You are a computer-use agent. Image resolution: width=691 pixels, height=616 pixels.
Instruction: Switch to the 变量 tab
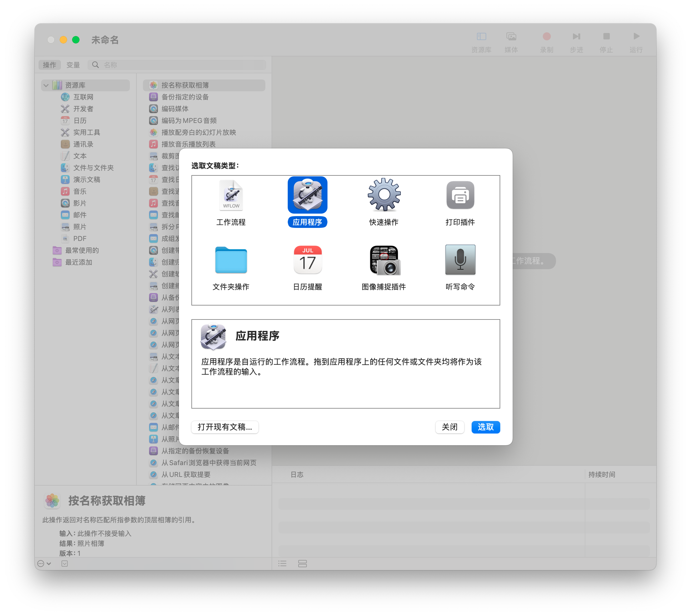[73, 65]
